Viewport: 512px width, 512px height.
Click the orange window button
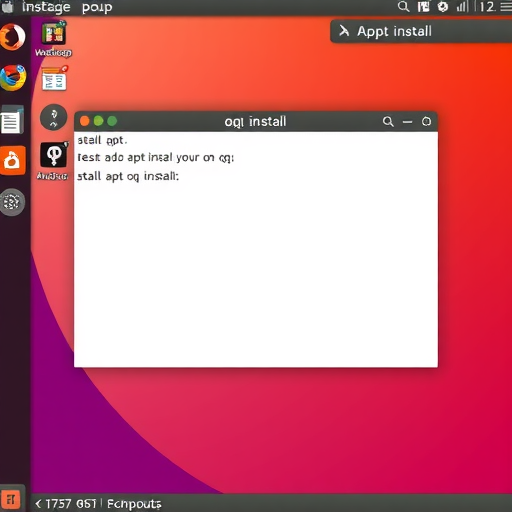coord(85,121)
